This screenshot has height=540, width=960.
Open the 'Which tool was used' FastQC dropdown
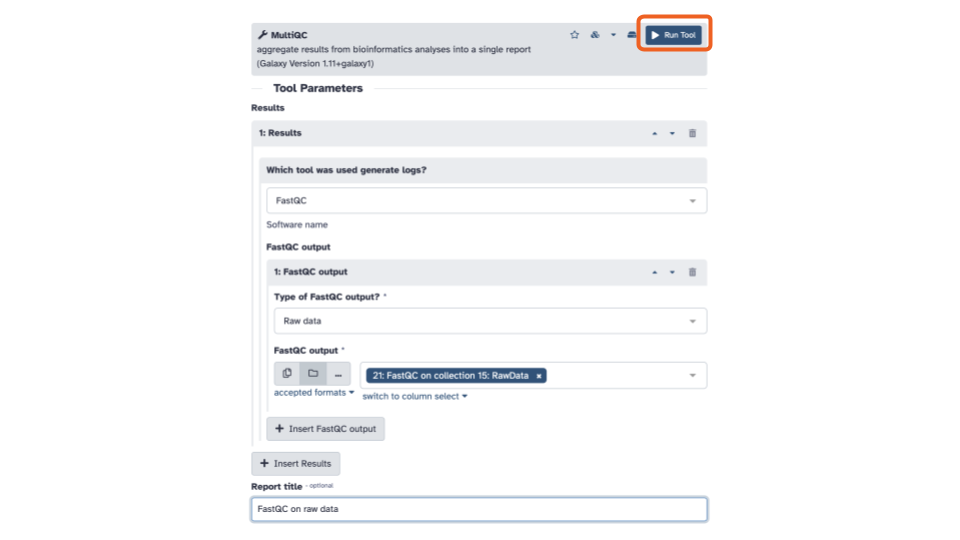(486, 201)
